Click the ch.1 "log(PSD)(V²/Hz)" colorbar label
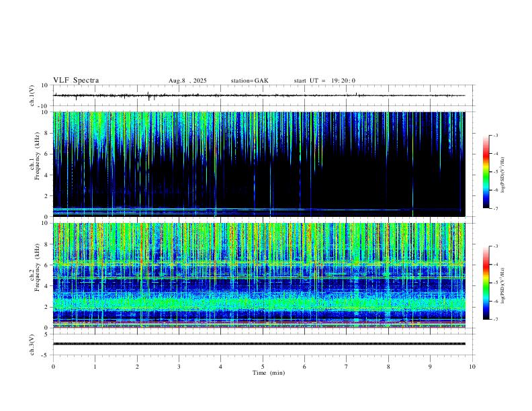 (x=502, y=175)
